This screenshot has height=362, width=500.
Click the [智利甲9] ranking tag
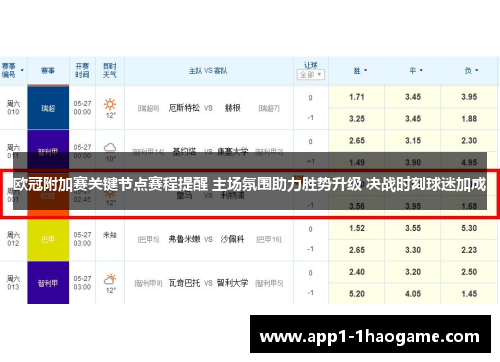pyautogui.click(x=149, y=283)
